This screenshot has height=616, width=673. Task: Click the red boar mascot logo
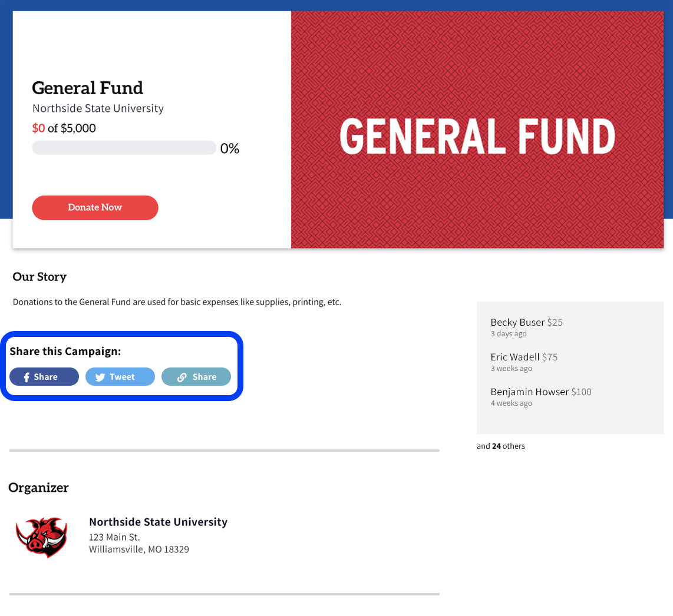(x=42, y=537)
